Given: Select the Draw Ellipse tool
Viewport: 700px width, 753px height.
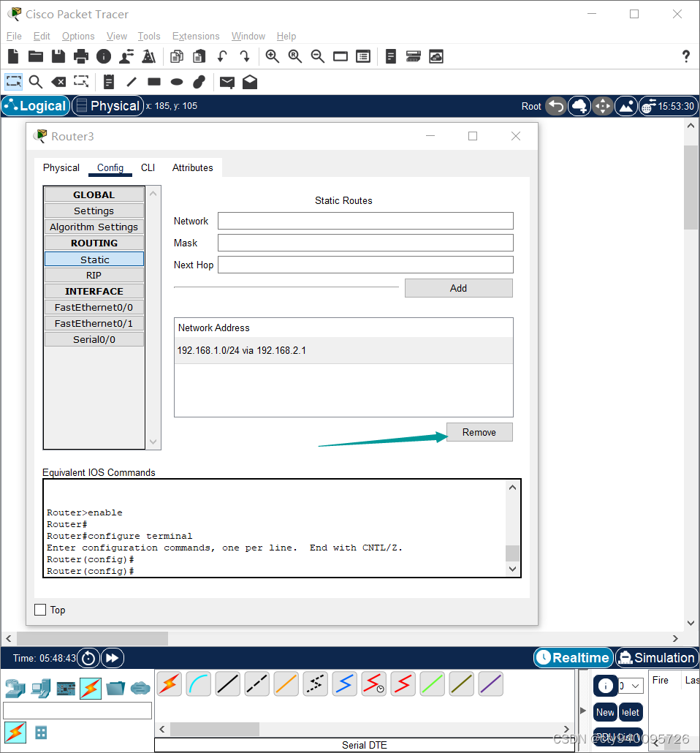Looking at the screenshot, I should [x=177, y=82].
